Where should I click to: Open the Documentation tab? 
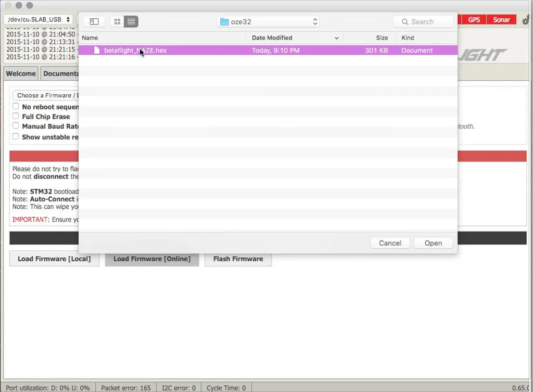tap(60, 73)
